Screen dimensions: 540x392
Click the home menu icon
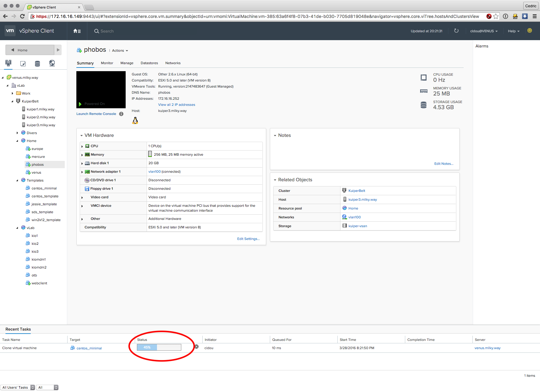[77, 31]
